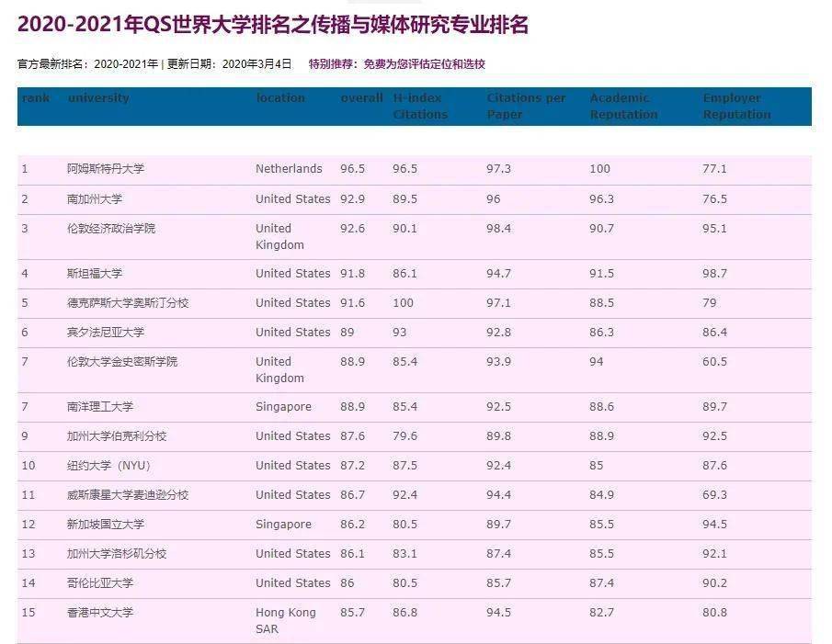Screen dimensions: 832x644
Task: Click the 'rank' column header
Action: coord(36,98)
